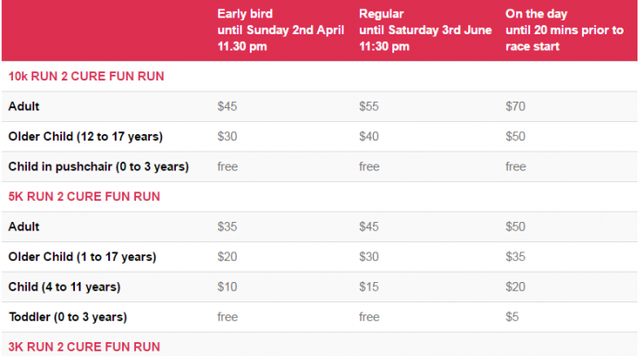Click 5K Adult regular price $45
The height and width of the screenshot is (356, 644).
[369, 227]
